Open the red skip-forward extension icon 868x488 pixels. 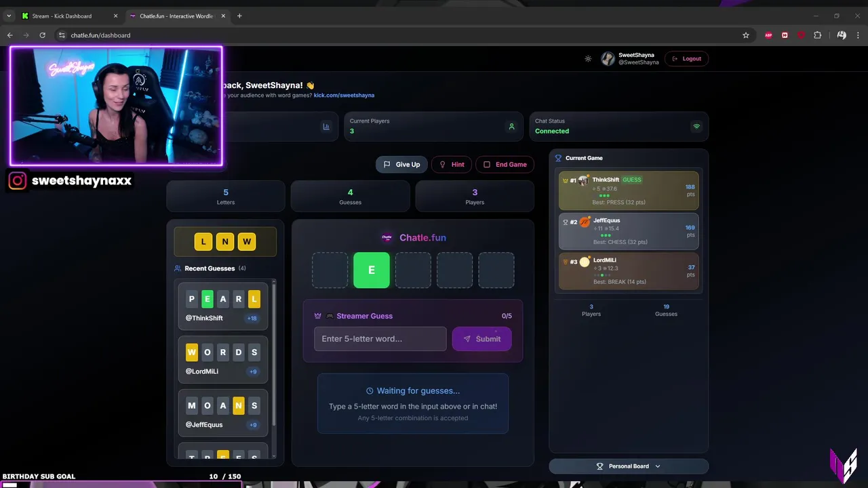click(x=785, y=35)
